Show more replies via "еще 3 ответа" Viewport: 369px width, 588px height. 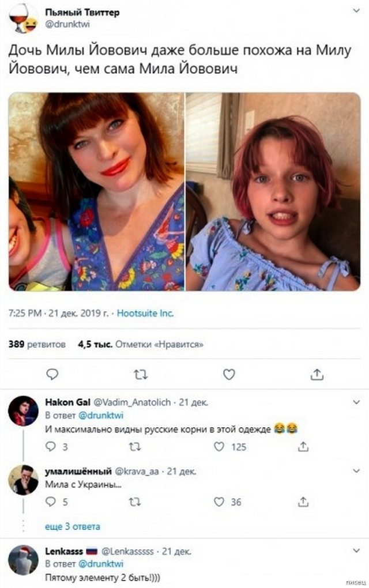73,526
